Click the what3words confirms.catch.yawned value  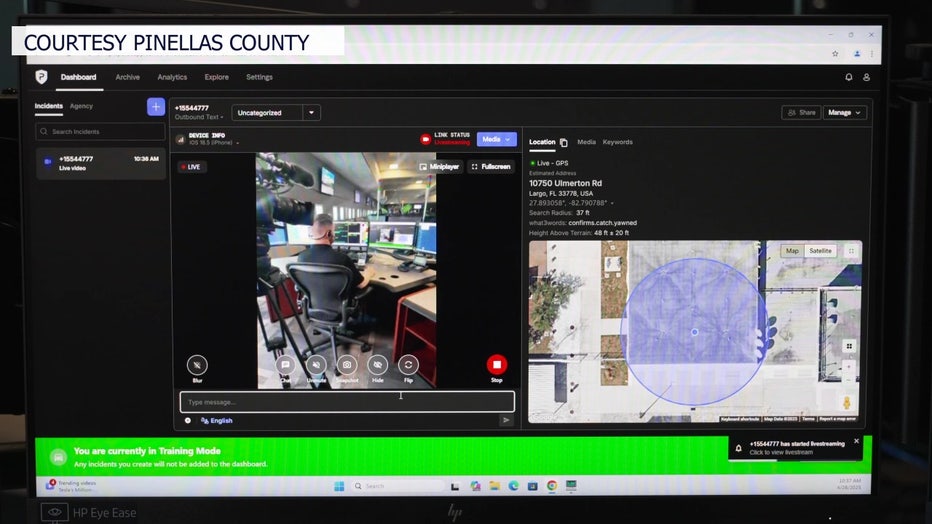(602, 223)
